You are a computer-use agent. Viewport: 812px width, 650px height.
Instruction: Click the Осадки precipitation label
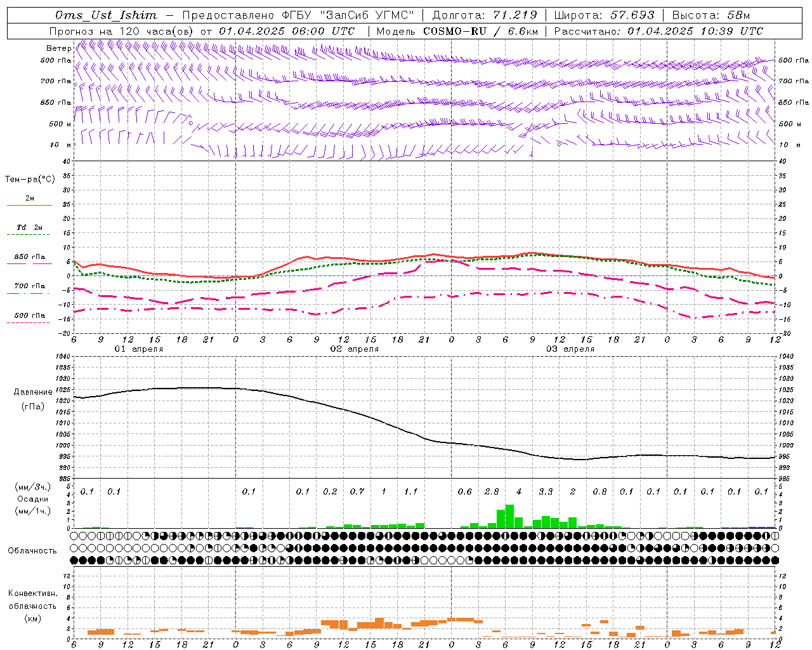(33, 499)
